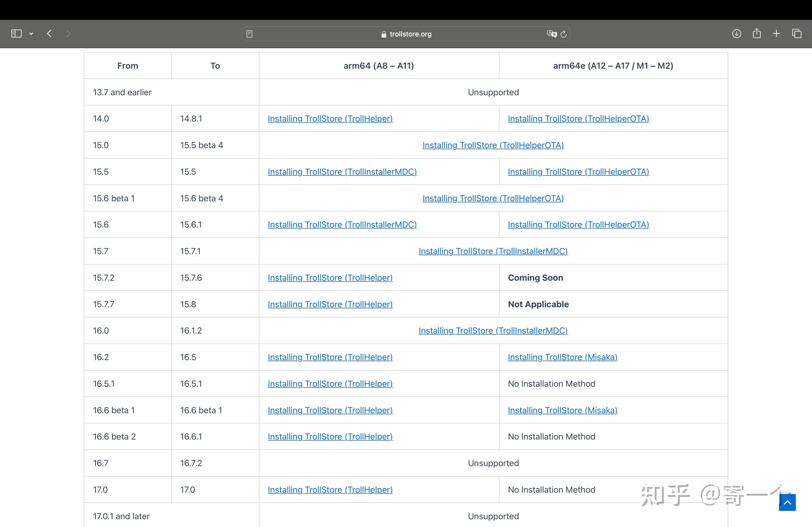This screenshot has height=527, width=812.
Task: Select the '13.7 and earlier' cell
Action: (x=172, y=92)
